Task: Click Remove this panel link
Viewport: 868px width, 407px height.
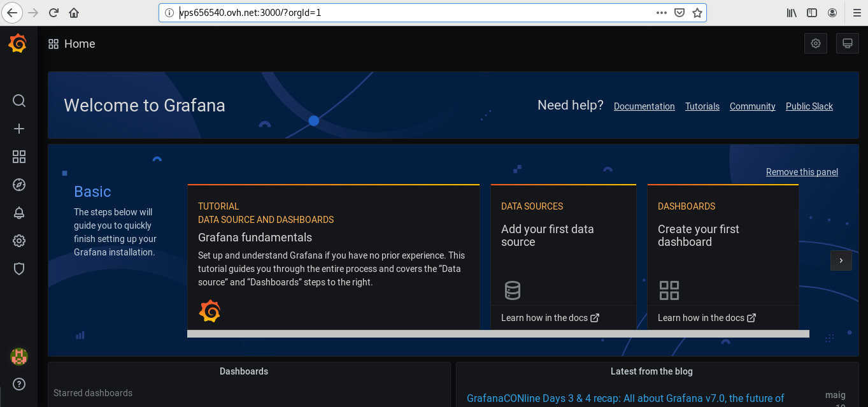Action: coord(802,172)
